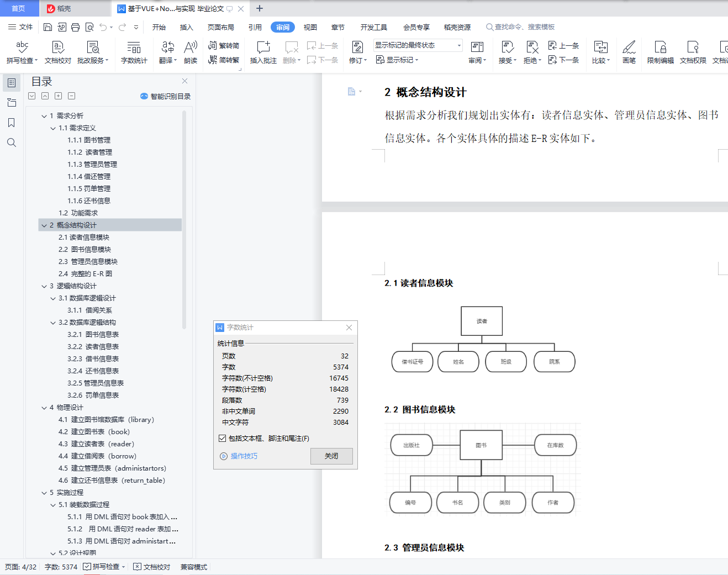Image resolution: width=728 pixels, height=575 pixels.
Task: Click 插入批注 to add a comment
Action: coord(263,52)
